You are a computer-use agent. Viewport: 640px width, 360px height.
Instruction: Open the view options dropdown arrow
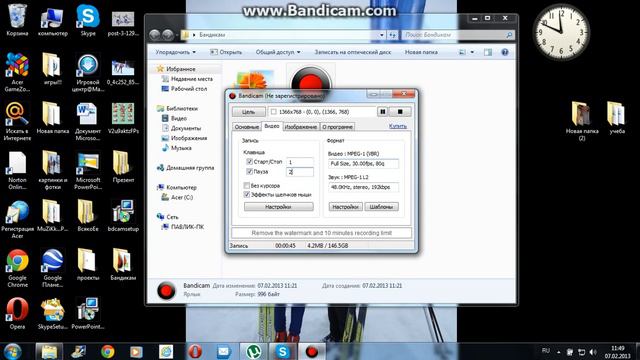pyautogui.click(x=472, y=52)
